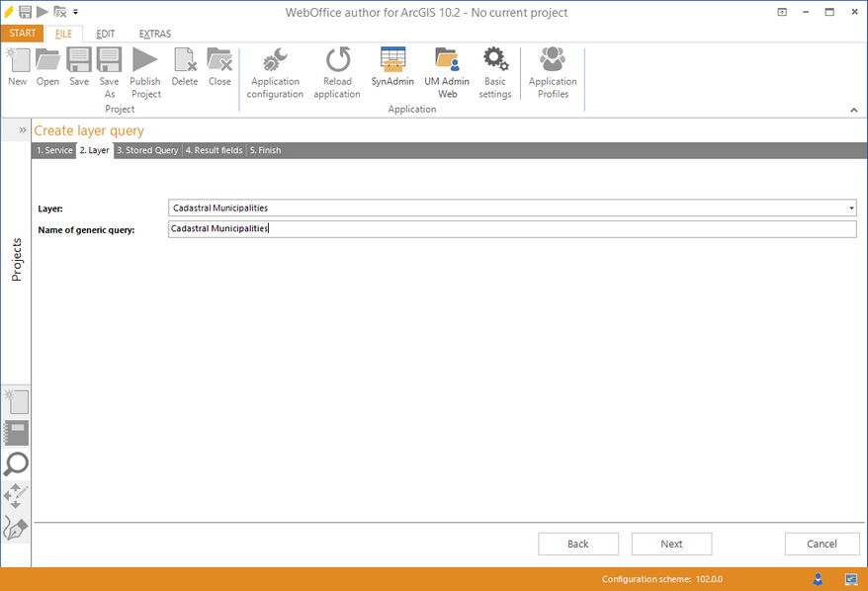
Task: Click the Next button
Action: point(671,544)
